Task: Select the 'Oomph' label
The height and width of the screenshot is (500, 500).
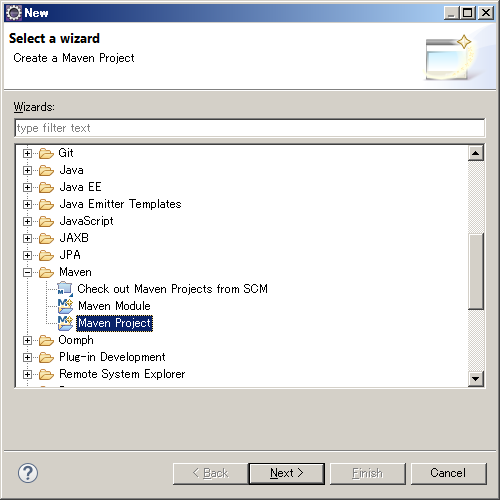Action: click(x=76, y=340)
